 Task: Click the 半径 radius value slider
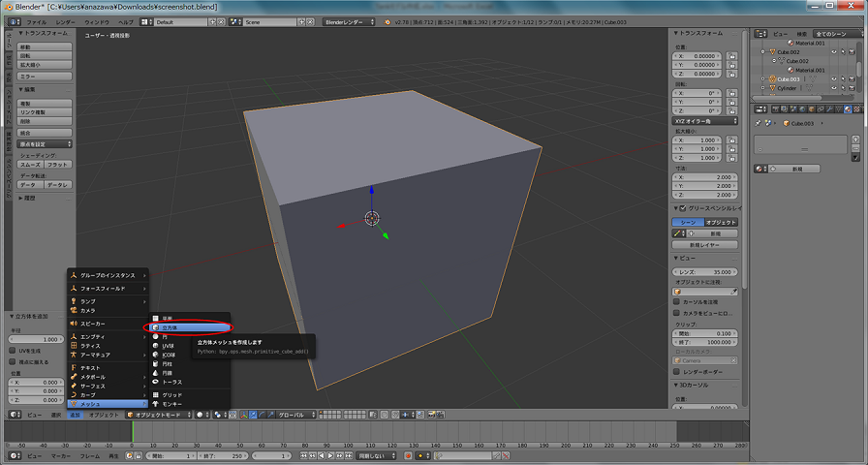(x=36, y=340)
